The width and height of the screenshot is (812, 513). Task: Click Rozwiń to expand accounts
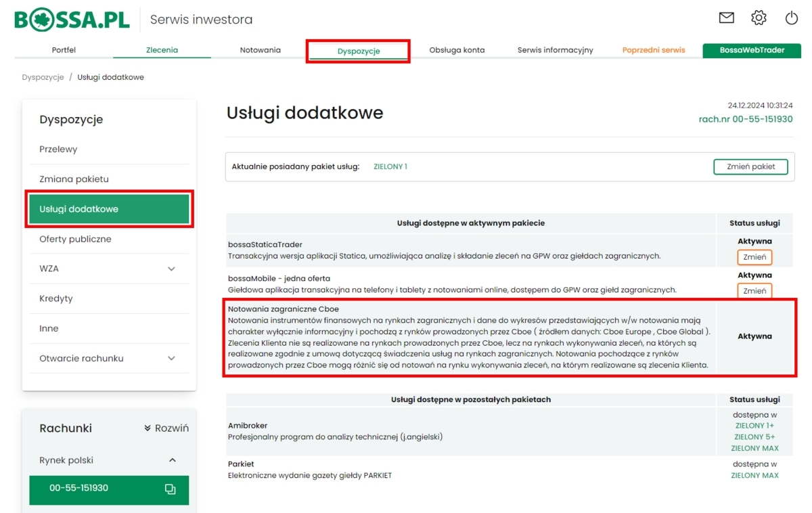(166, 428)
